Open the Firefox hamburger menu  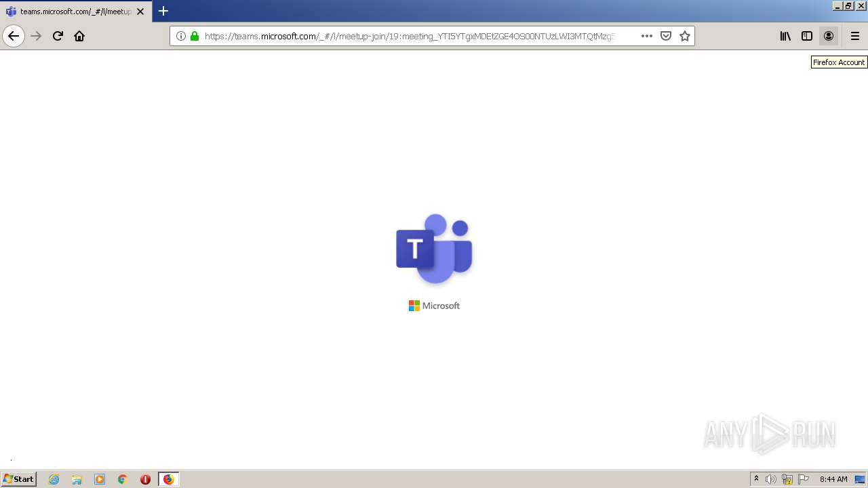[855, 36]
